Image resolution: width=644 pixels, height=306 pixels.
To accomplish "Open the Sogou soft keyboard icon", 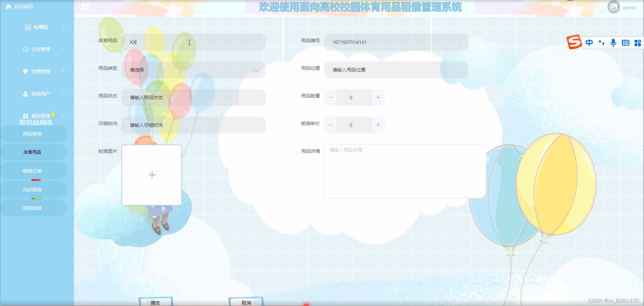I will (626, 43).
